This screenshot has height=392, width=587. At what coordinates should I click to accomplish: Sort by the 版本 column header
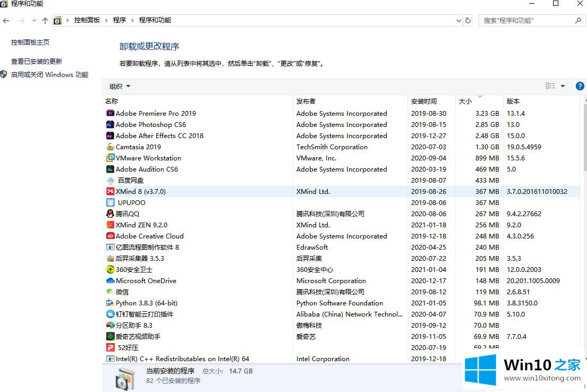[541, 101]
